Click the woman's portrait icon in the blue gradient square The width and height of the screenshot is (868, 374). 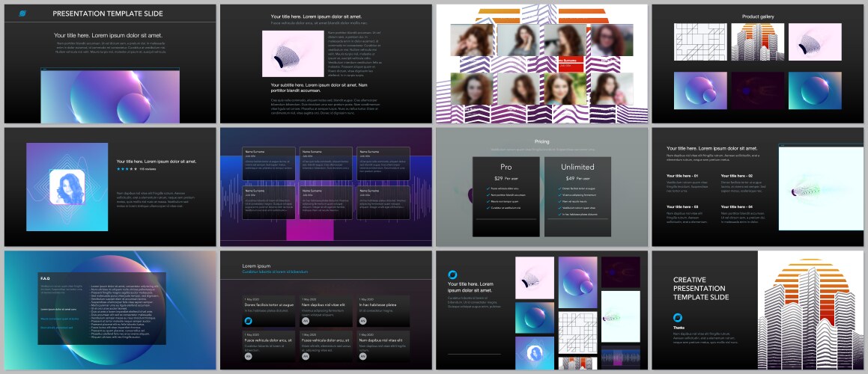coord(67,187)
